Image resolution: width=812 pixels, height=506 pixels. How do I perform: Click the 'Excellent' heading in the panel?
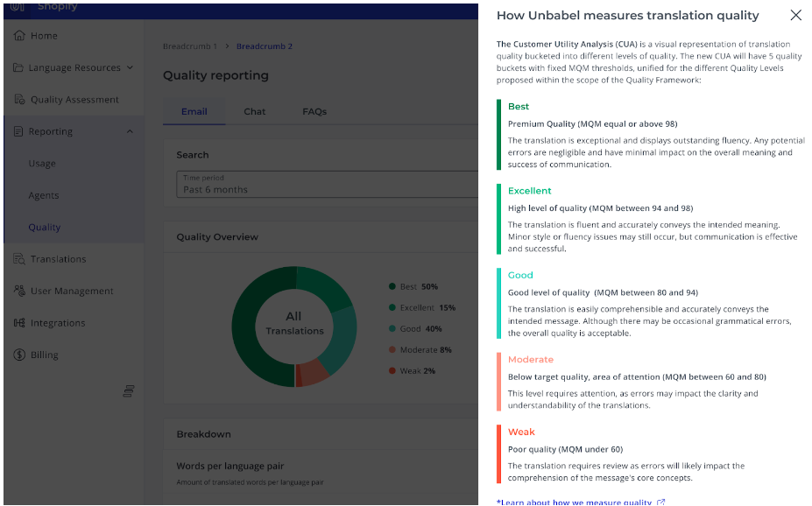(529, 191)
